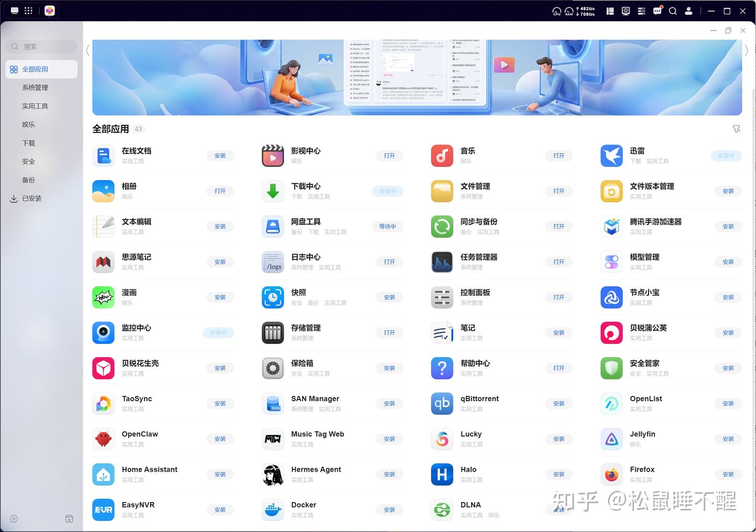Open the 备份 category
This screenshot has width=756, height=532.
29,180
